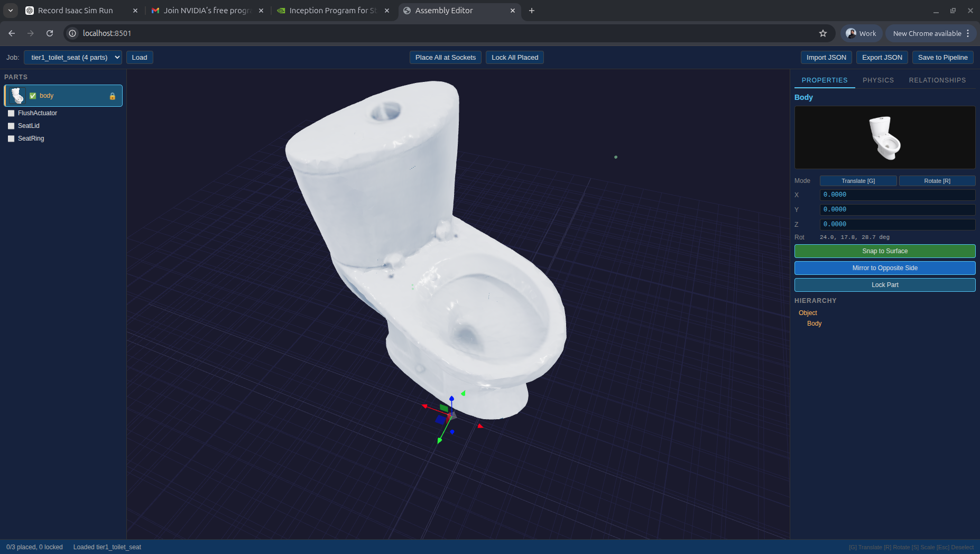Check the SeatLid checkbox

(11, 126)
